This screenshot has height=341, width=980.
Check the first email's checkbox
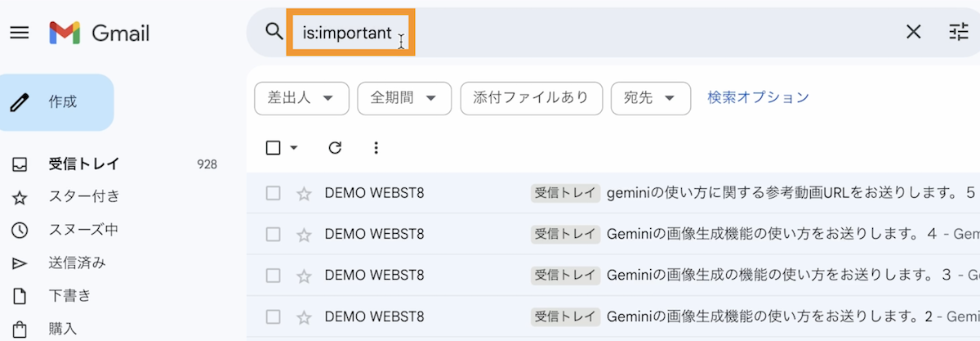[274, 194]
